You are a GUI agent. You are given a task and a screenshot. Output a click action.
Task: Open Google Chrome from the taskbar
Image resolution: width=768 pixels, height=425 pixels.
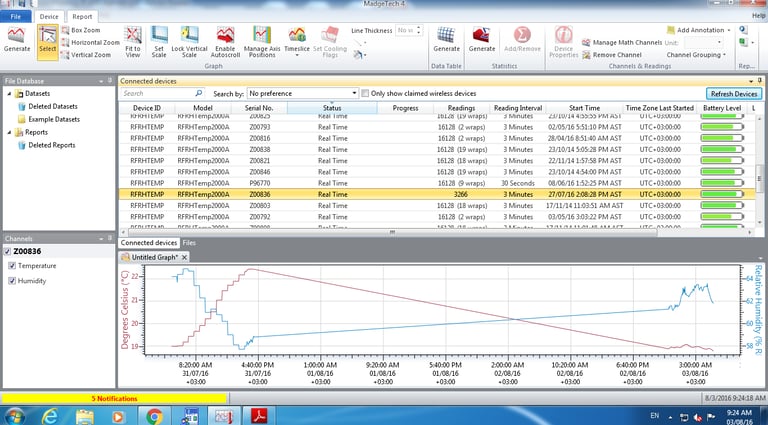coord(154,415)
